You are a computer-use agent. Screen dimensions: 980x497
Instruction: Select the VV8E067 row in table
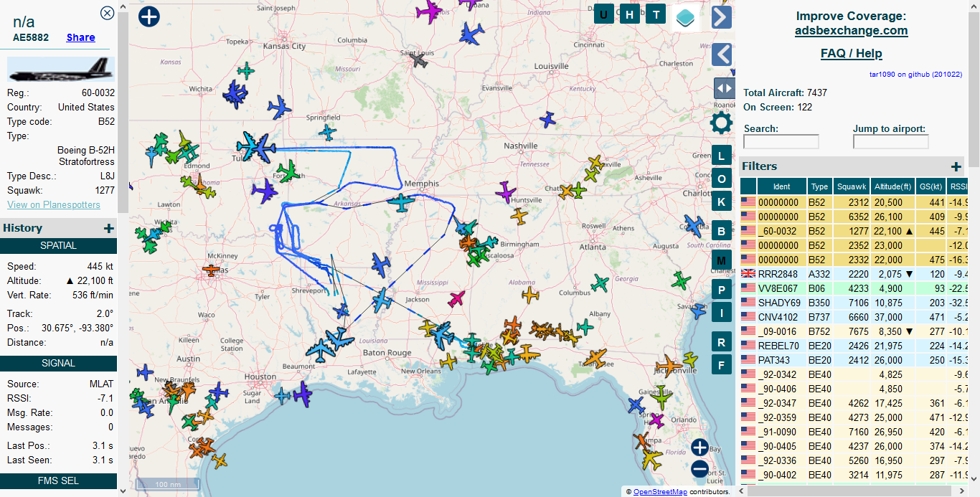point(854,288)
